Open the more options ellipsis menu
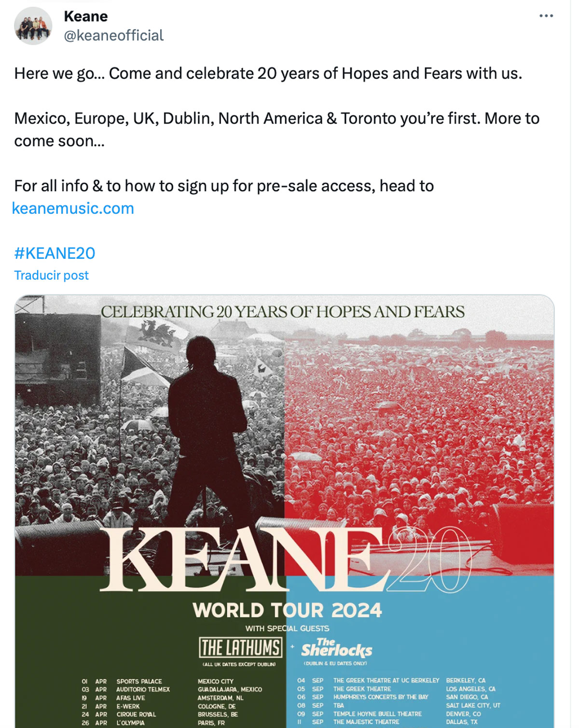This screenshot has height=728, width=579. click(x=546, y=16)
